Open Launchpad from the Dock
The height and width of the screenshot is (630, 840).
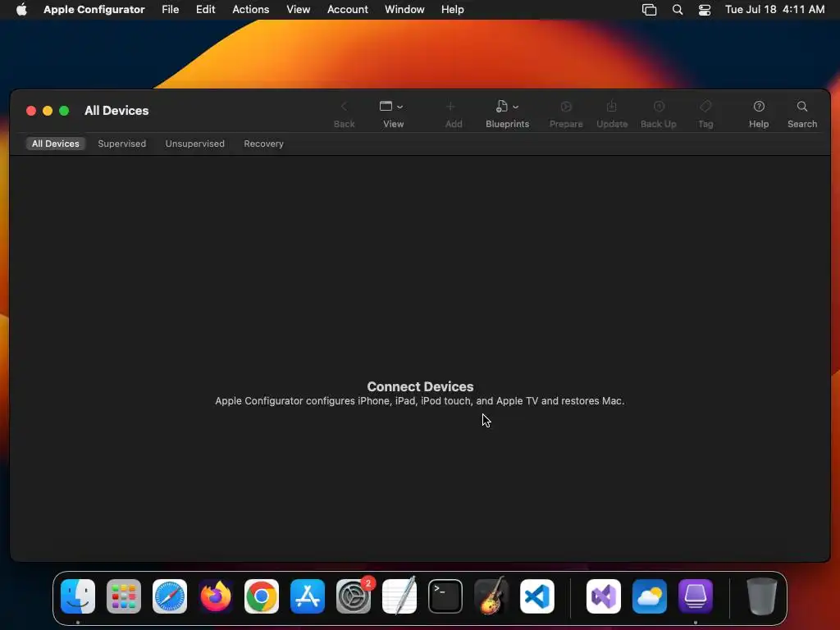[124, 596]
